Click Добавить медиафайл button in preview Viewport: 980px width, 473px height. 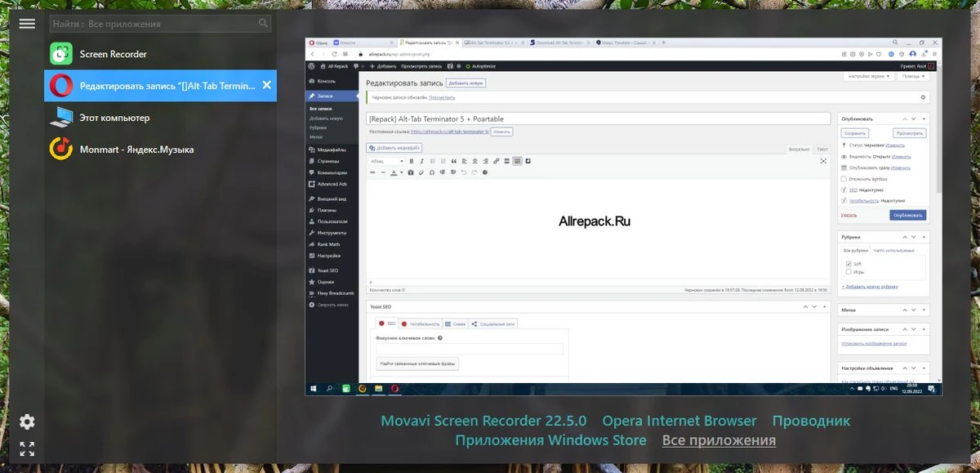coord(394,148)
